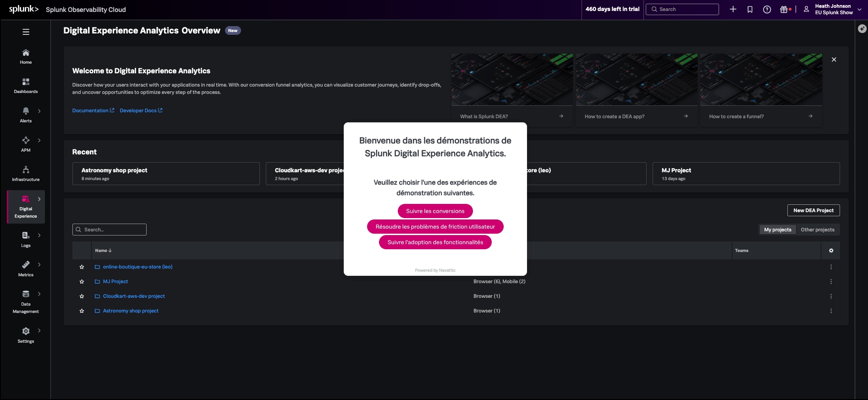Screen dimensions: 868x400
Task: Open APM section in sidebar
Action: pos(26,144)
